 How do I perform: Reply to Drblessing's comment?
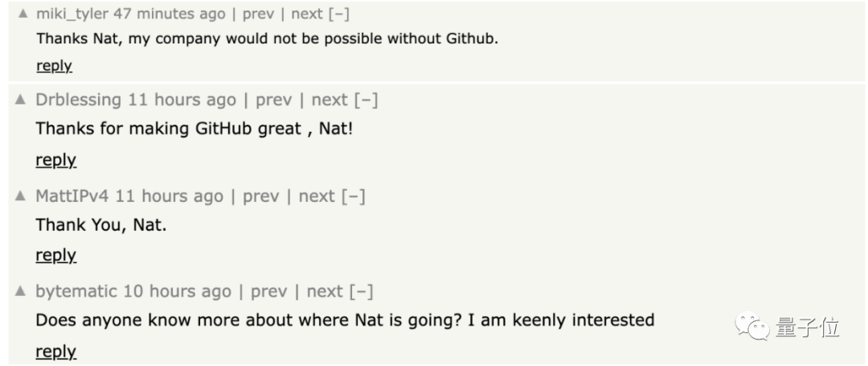pos(55,160)
